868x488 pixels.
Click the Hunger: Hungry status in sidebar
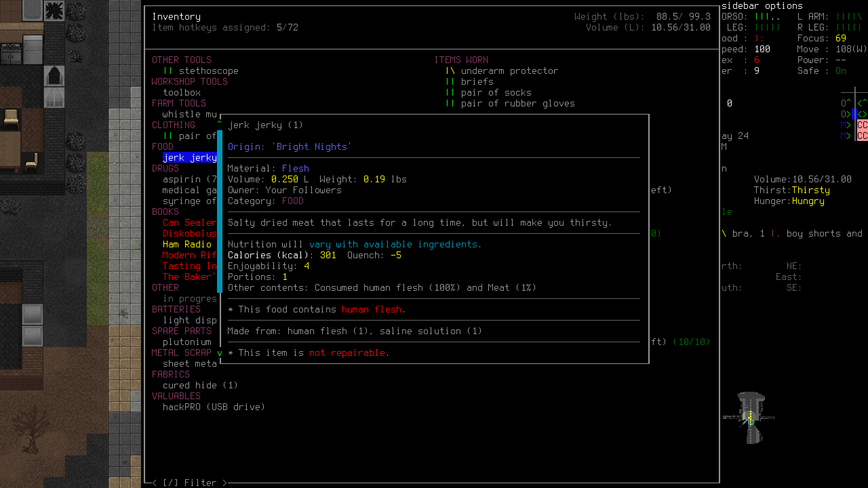tap(789, 201)
